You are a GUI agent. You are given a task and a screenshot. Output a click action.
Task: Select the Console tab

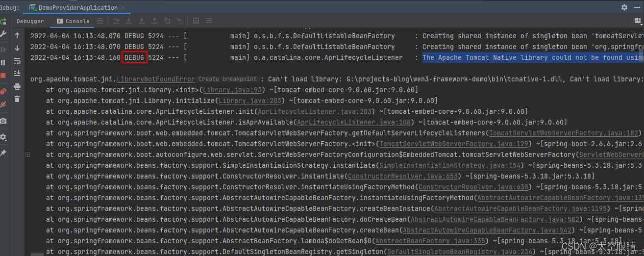[73, 21]
